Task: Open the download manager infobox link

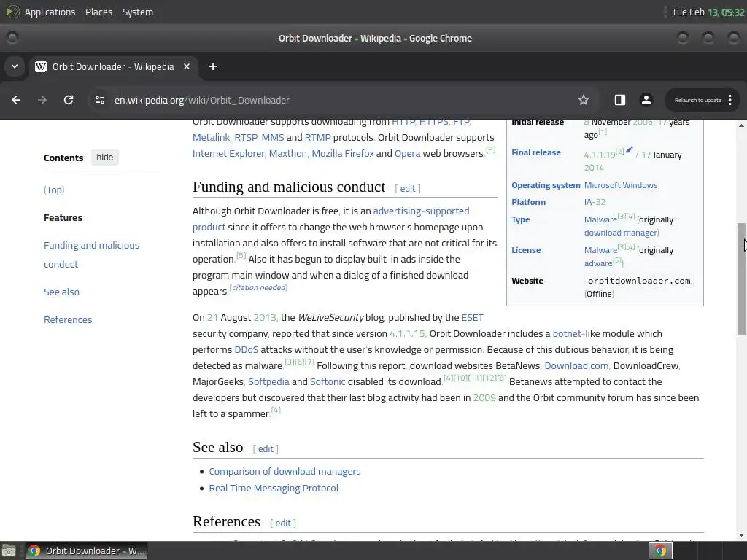Action: tap(621, 233)
